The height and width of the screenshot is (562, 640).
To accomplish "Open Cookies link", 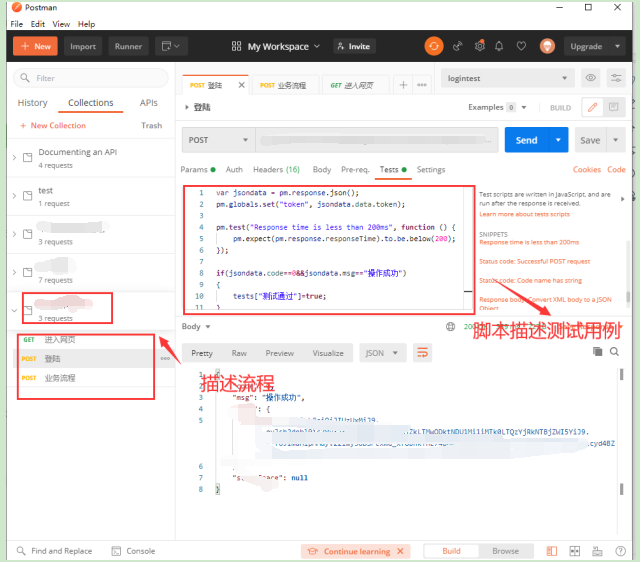I will [x=587, y=169].
